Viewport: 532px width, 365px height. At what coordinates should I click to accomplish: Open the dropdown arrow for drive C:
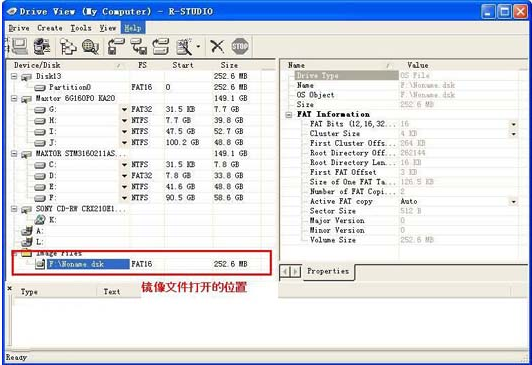click(x=124, y=165)
